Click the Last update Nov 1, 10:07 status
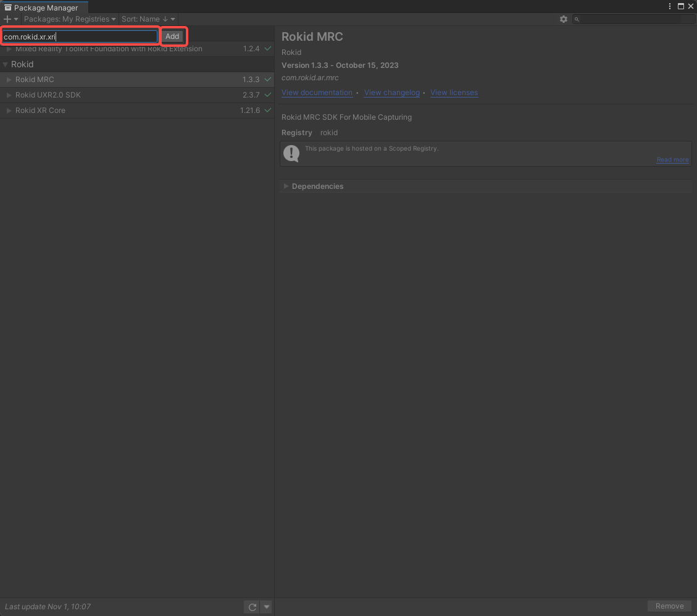Screen dimensions: 697x616 [48, 607]
